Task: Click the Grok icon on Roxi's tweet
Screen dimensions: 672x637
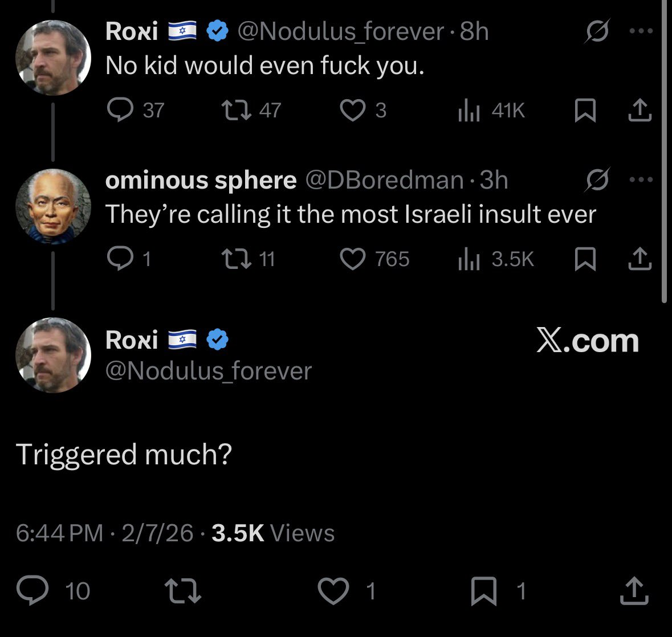Action: (x=597, y=31)
